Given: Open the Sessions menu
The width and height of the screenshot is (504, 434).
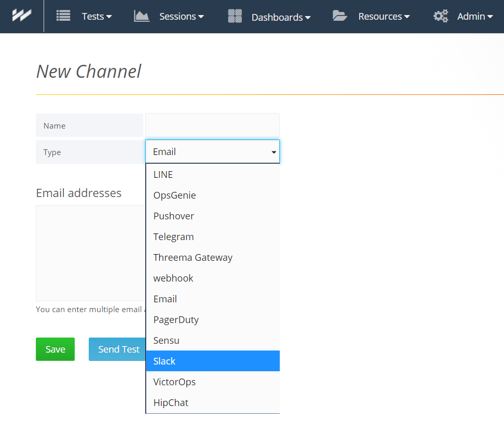Looking at the screenshot, I should [x=181, y=17].
